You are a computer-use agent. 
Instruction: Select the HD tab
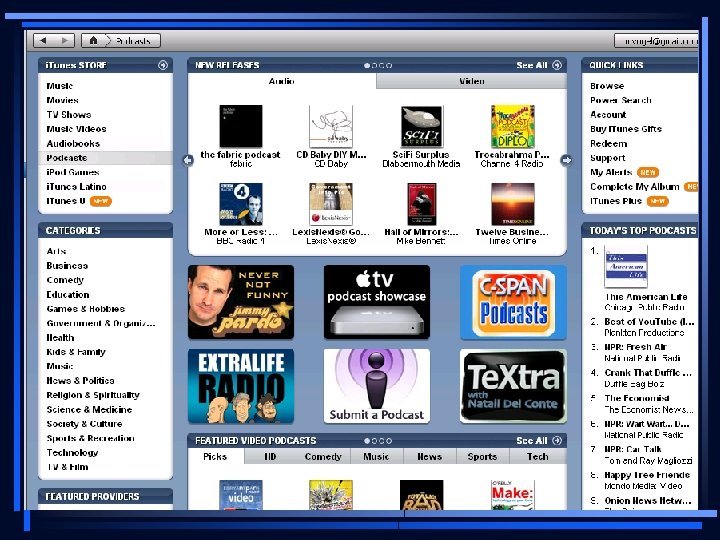270,456
